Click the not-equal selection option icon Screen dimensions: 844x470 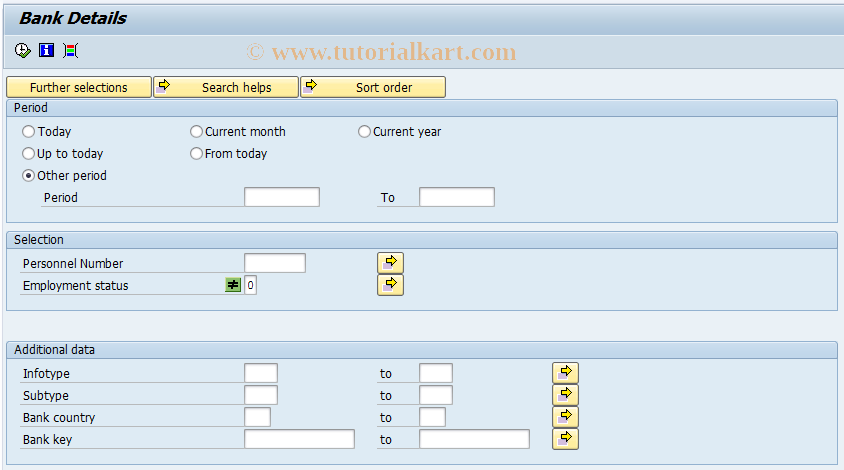click(x=233, y=285)
